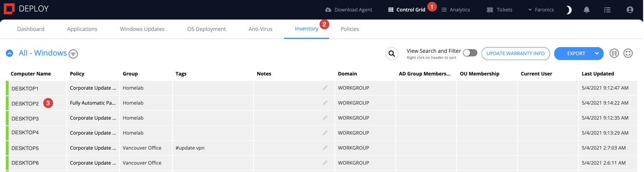
Task: Open the user account profile icon
Action: point(629,10)
